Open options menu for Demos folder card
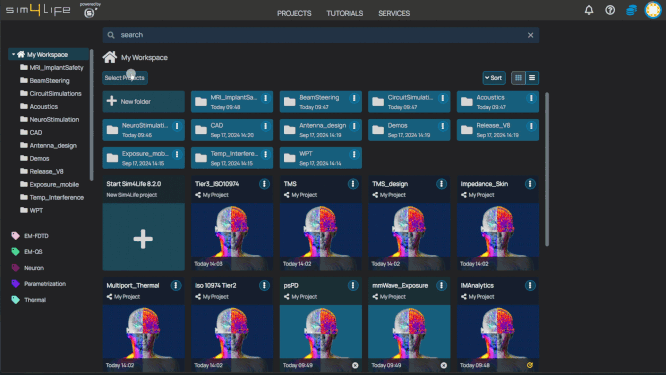 (443, 126)
